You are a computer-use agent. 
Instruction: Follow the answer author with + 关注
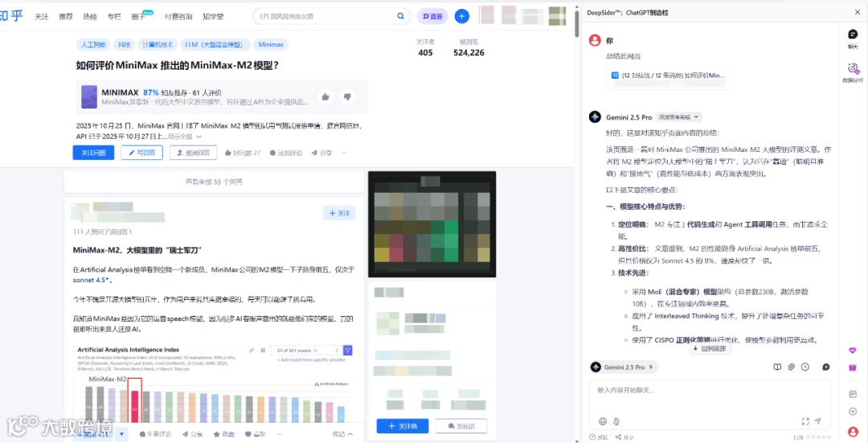point(339,213)
